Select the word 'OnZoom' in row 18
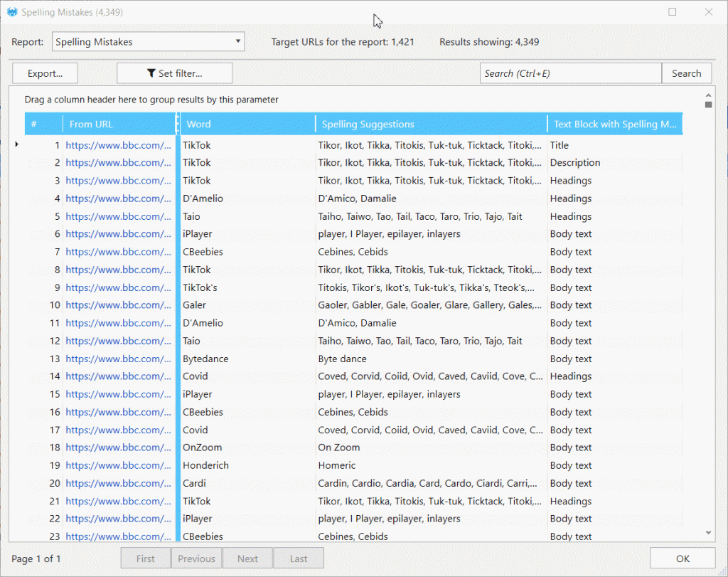728x577 pixels. [203, 448]
